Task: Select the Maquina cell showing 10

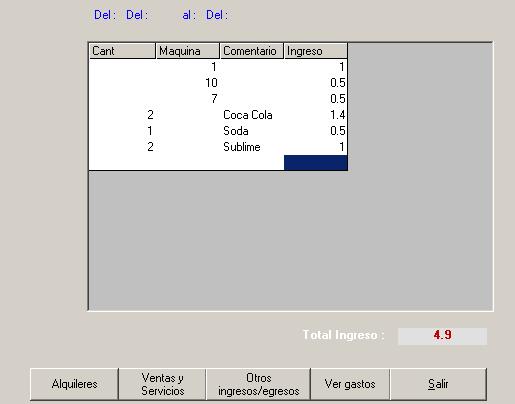Action: (188, 83)
